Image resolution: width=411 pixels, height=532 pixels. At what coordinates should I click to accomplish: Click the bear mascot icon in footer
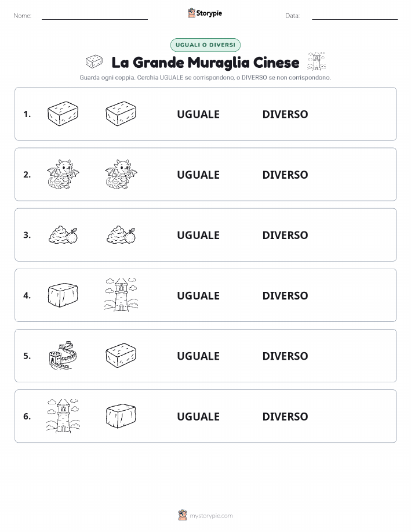183,515
